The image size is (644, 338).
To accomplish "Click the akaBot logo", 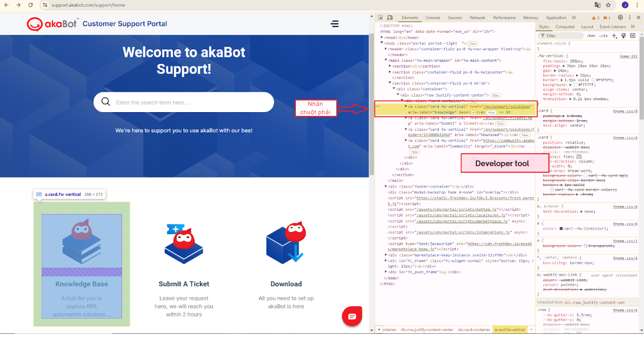I will [x=52, y=24].
